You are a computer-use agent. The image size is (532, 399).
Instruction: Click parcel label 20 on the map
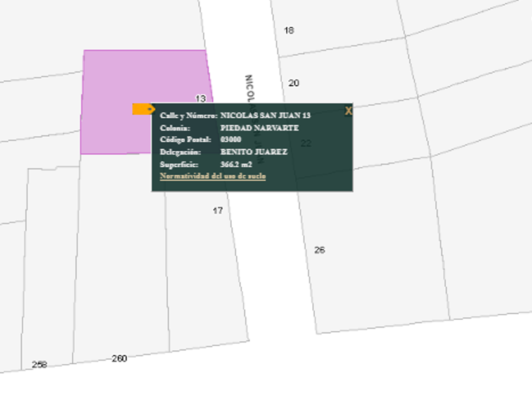[294, 83]
